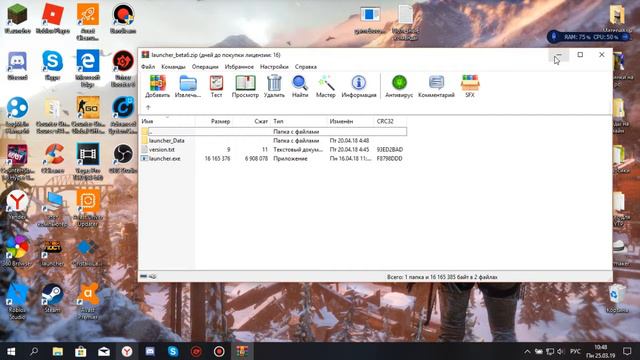The height and width of the screenshot is (360, 640).
Task: Open the notification center icon
Action: (627, 351)
